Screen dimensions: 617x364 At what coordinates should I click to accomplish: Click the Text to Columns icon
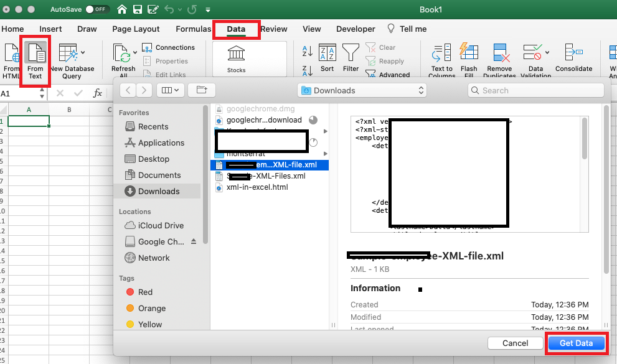click(441, 52)
